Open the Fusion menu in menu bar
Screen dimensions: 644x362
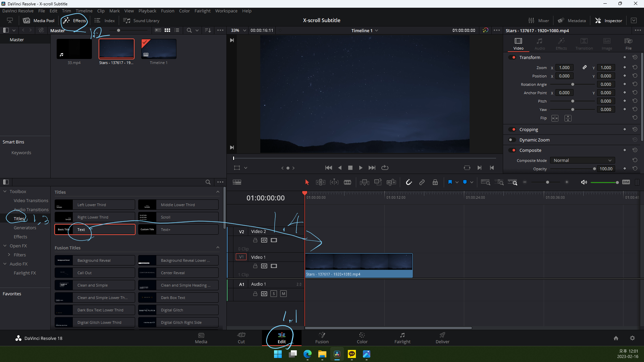[x=167, y=11]
